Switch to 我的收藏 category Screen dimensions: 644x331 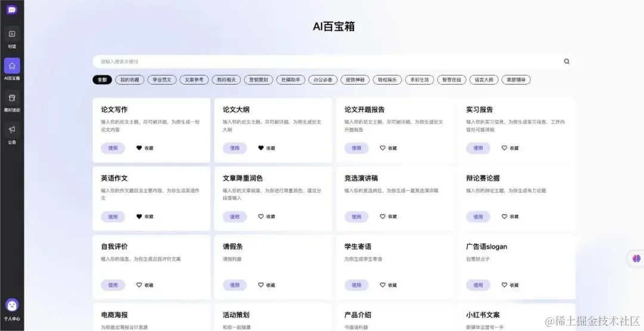[x=130, y=80]
